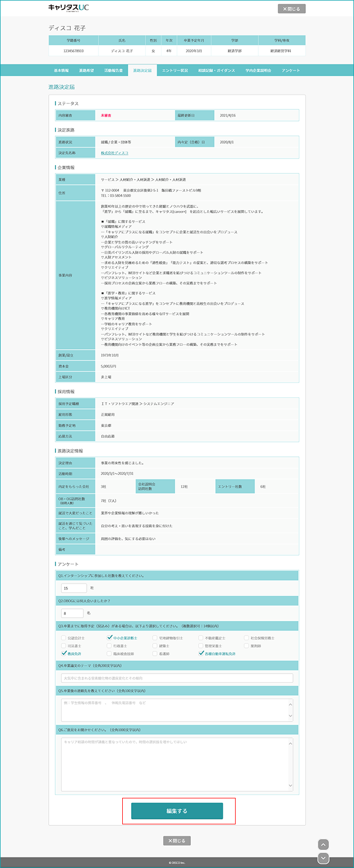
Task: Click the activity period 2020/3/1~2020/7/31
Action: (x=117, y=474)
